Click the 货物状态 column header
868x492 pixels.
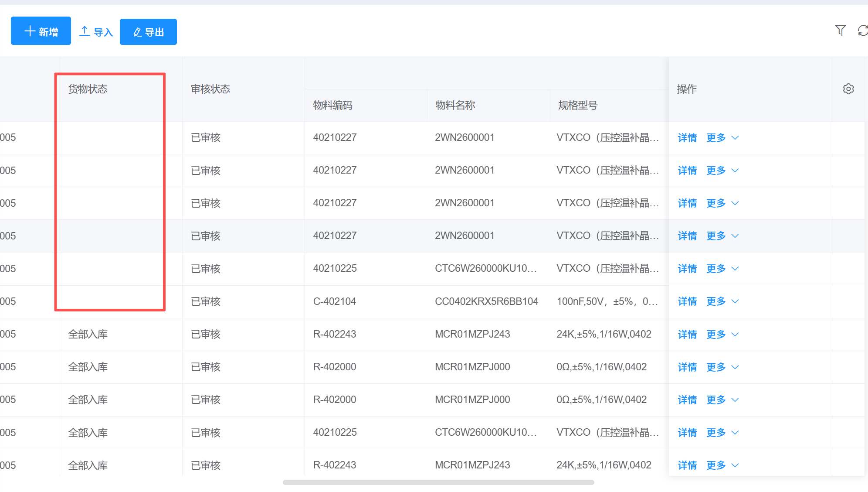pos(88,89)
